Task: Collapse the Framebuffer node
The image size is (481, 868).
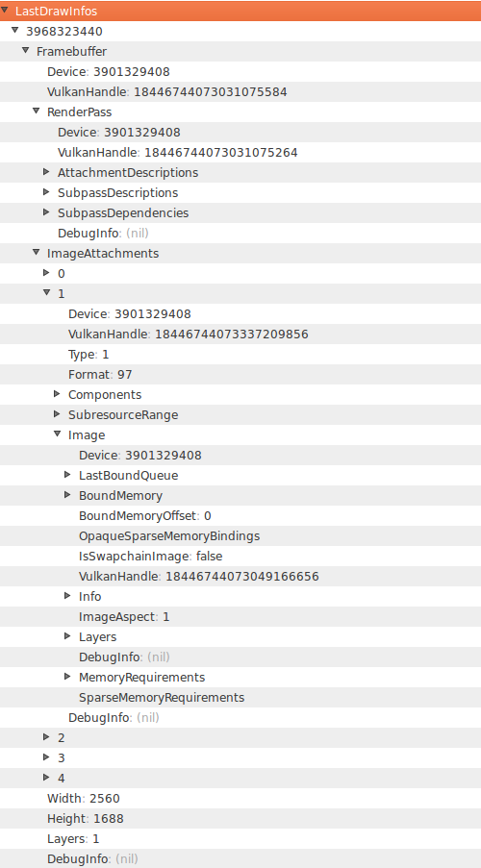Action: pos(25,50)
